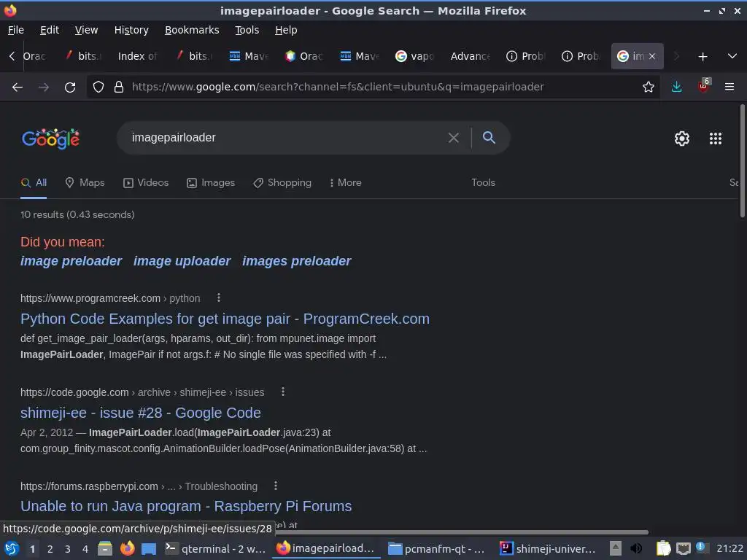Clear the Google search box text
Image resolution: width=747 pixels, height=560 pixels.
[x=454, y=138]
